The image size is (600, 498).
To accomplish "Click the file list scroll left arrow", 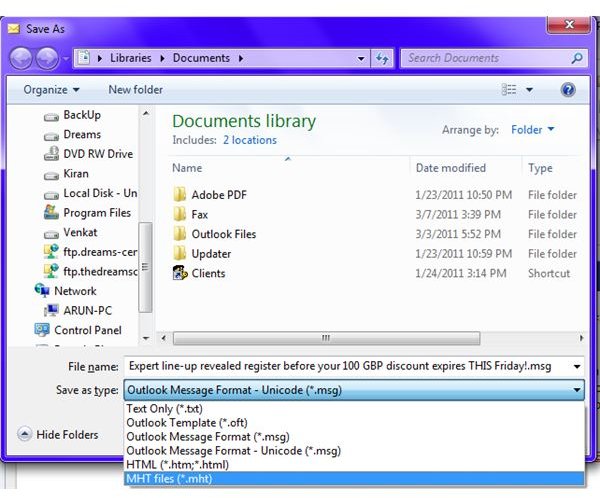I will click(x=163, y=338).
